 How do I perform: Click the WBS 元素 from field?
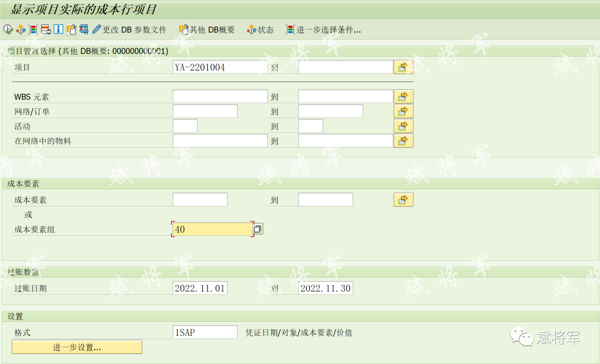[220, 97]
